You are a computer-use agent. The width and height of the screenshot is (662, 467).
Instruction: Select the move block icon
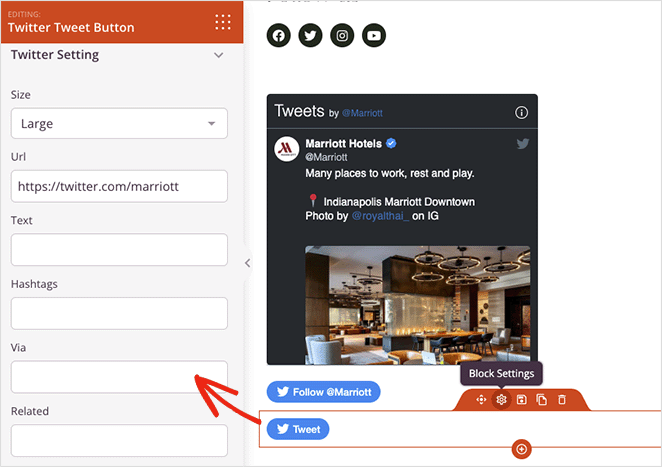tap(481, 399)
